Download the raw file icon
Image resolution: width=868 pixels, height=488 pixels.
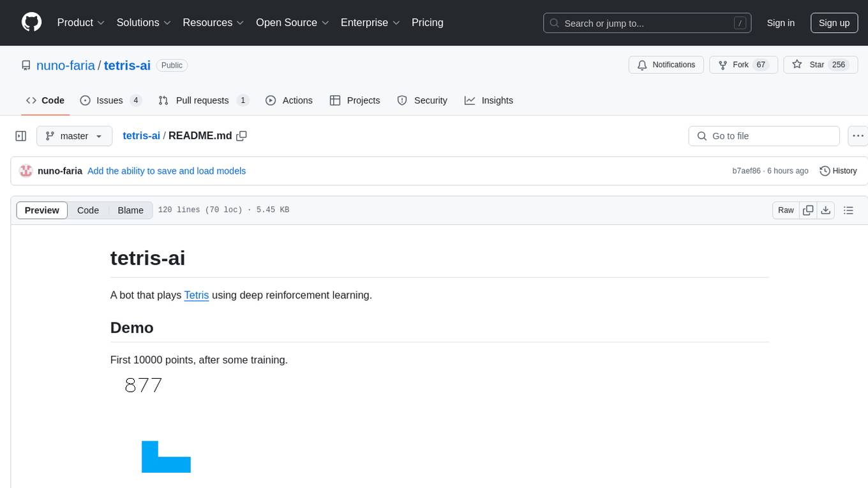826,210
